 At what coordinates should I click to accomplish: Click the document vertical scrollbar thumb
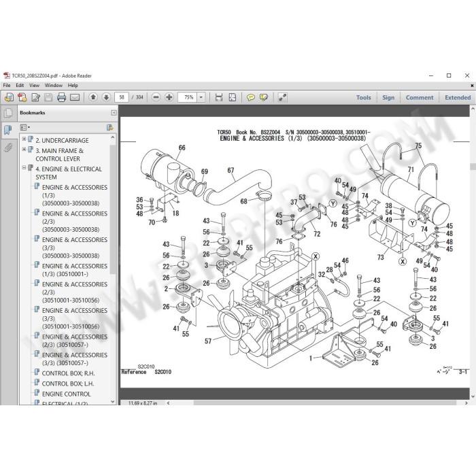(473, 167)
